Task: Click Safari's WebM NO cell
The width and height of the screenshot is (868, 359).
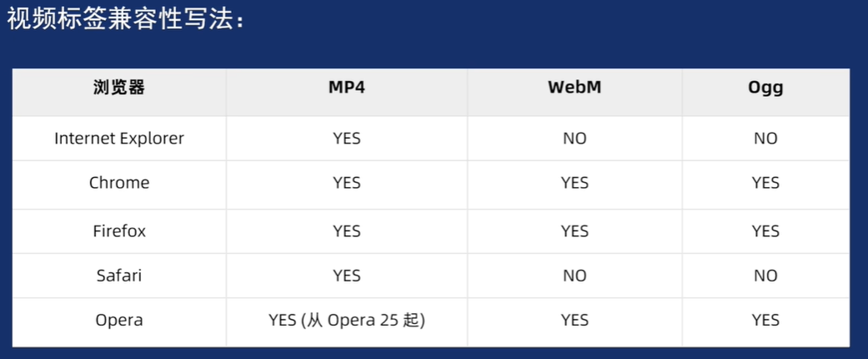Action: (574, 276)
